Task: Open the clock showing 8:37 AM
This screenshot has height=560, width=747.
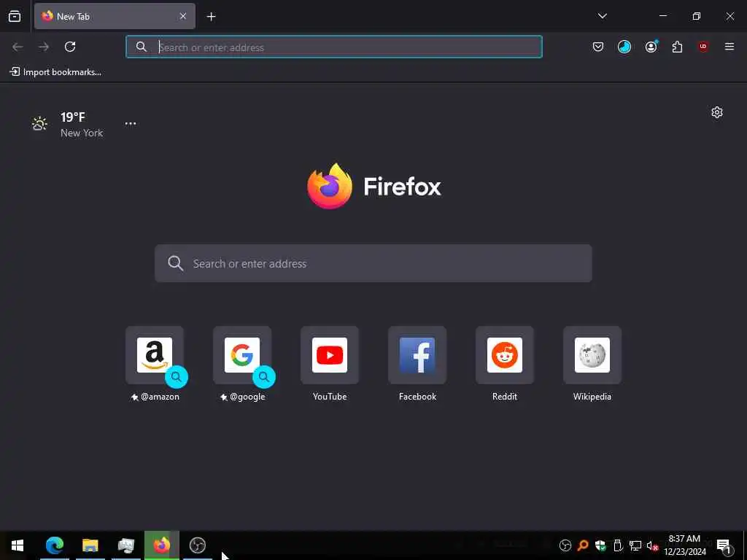Action: [684, 545]
